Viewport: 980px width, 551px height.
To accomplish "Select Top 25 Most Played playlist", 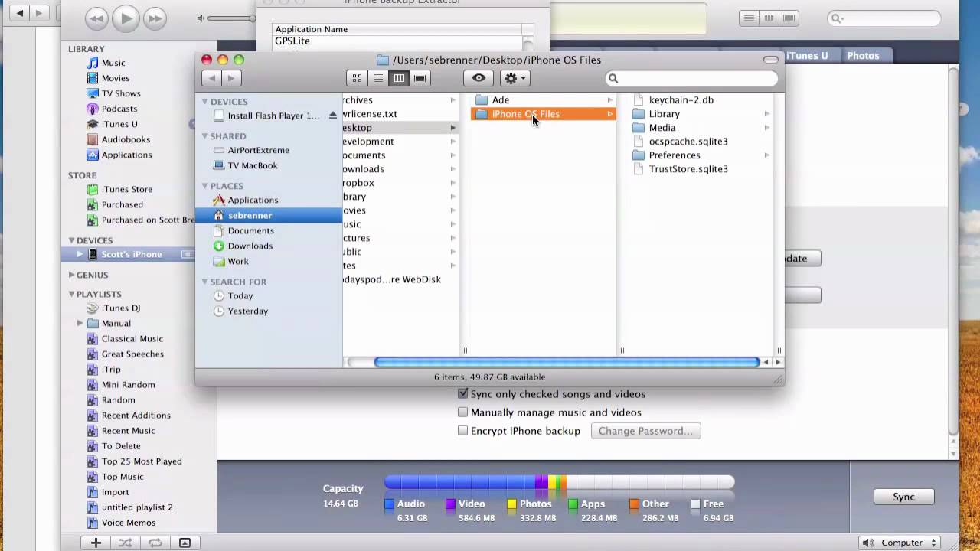I will click(x=142, y=461).
